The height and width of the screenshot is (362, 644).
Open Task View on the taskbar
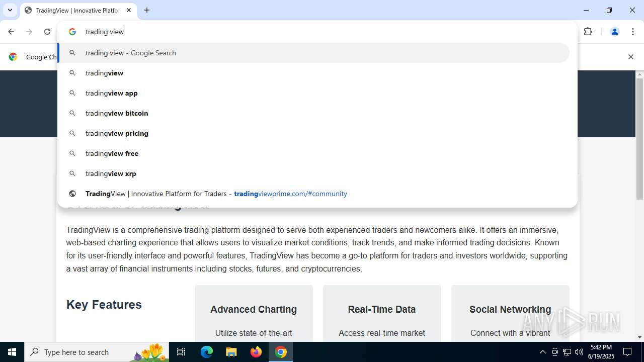pyautogui.click(x=181, y=352)
